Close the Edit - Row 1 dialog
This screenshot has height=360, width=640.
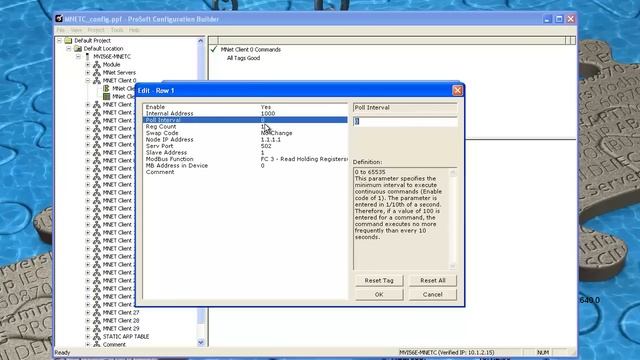point(457,90)
